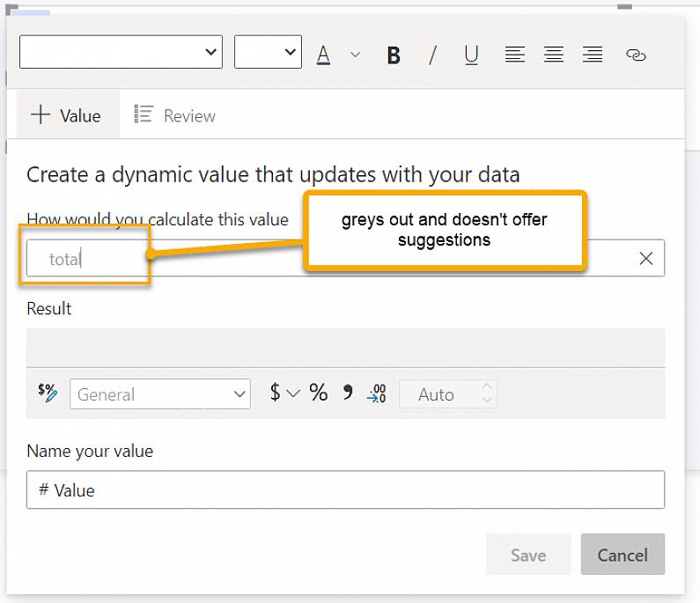This screenshot has height=603, width=700.
Task: Toggle underline text formatting
Action: (x=471, y=55)
